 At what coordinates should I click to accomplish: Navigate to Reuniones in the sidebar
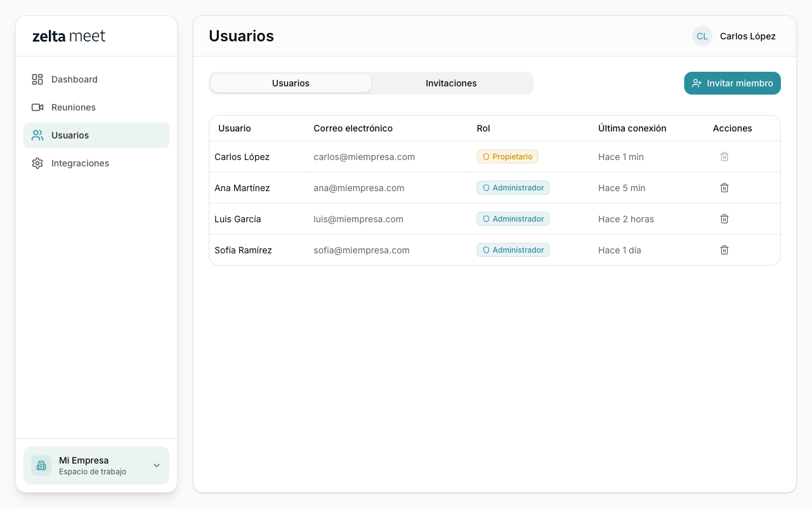click(74, 107)
